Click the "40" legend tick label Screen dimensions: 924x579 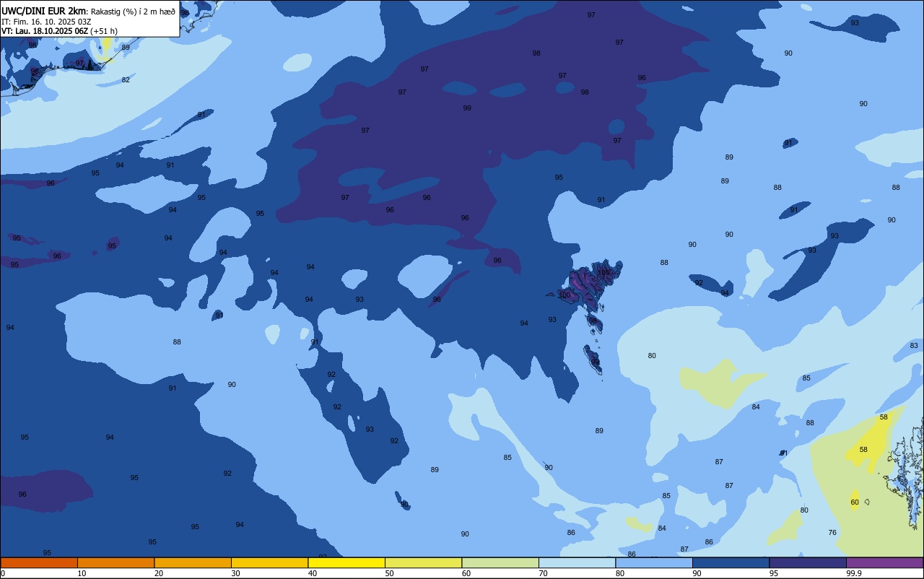(x=313, y=573)
